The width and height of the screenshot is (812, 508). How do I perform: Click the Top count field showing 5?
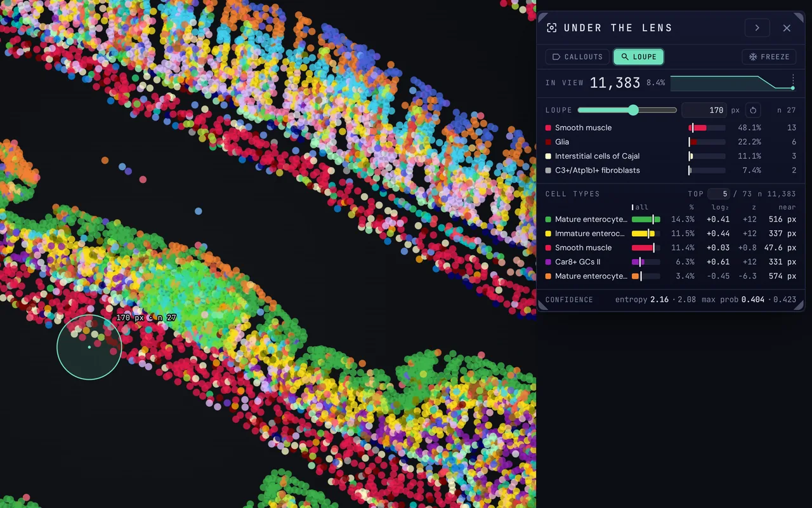[719, 194]
